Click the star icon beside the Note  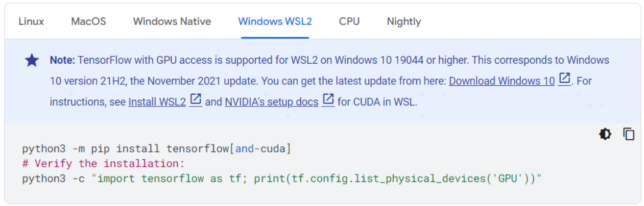(x=32, y=60)
